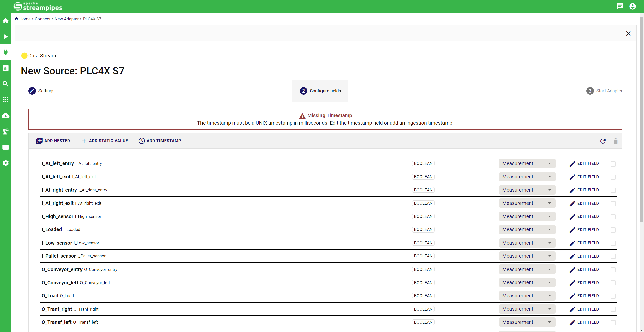Tick the O_Load field checkbox
644x332 pixels.
(x=613, y=296)
